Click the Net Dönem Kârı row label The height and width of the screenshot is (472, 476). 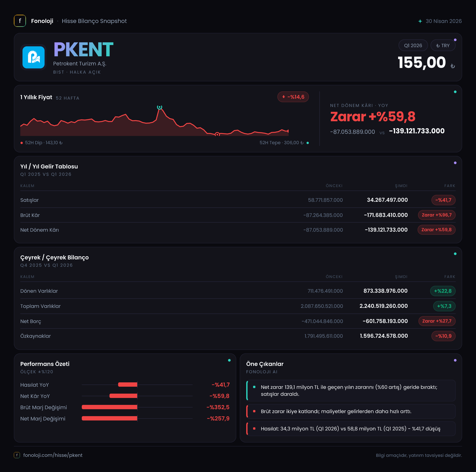(x=40, y=230)
